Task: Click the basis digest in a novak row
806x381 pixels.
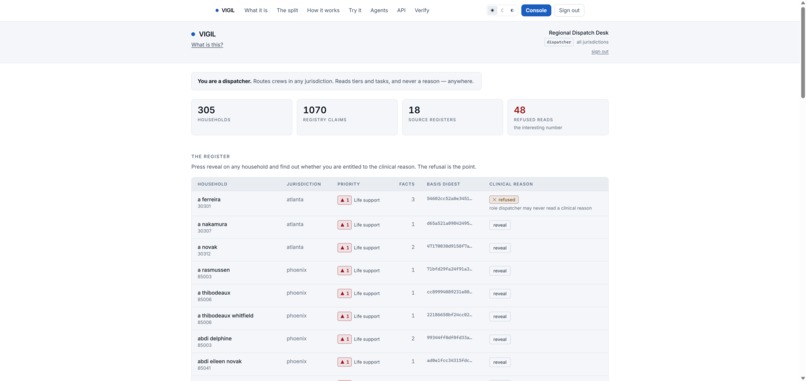Action: coord(449,247)
